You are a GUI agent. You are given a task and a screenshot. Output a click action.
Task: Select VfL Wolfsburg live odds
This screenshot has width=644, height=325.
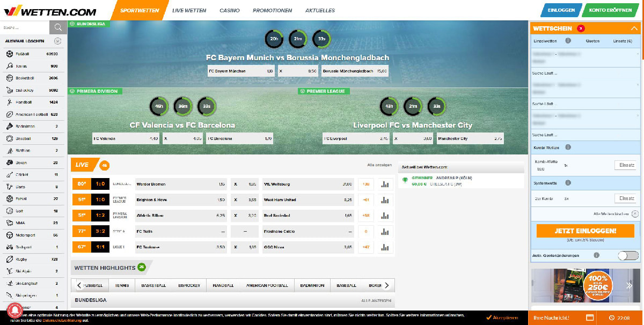(x=309, y=184)
